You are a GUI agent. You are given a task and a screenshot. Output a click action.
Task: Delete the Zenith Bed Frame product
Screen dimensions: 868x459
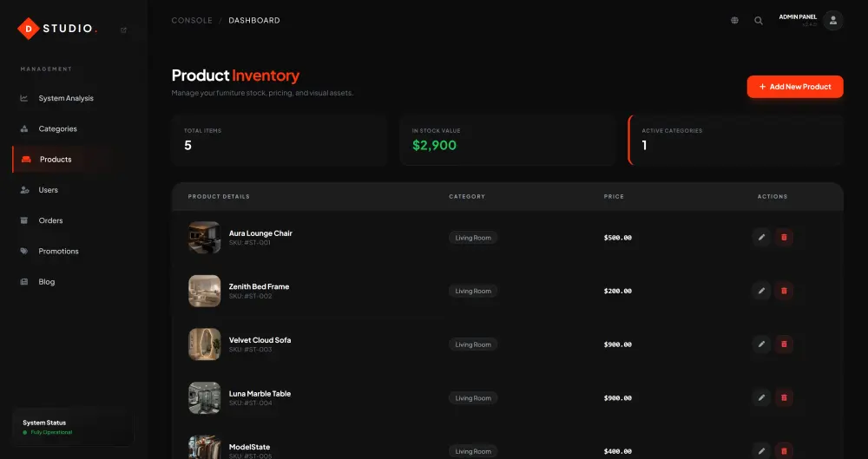(784, 291)
